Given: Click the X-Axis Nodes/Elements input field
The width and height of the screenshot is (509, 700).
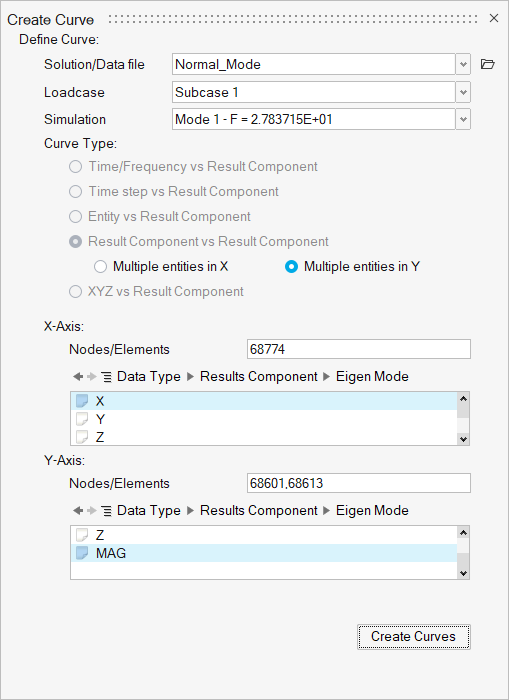Looking at the screenshot, I should click(359, 349).
